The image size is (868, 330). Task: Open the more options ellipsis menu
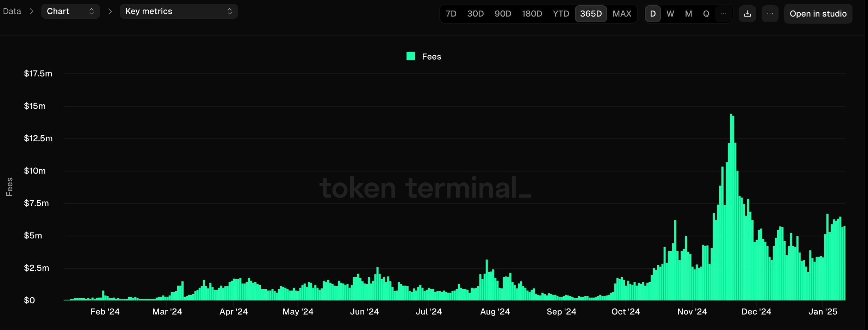click(770, 14)
